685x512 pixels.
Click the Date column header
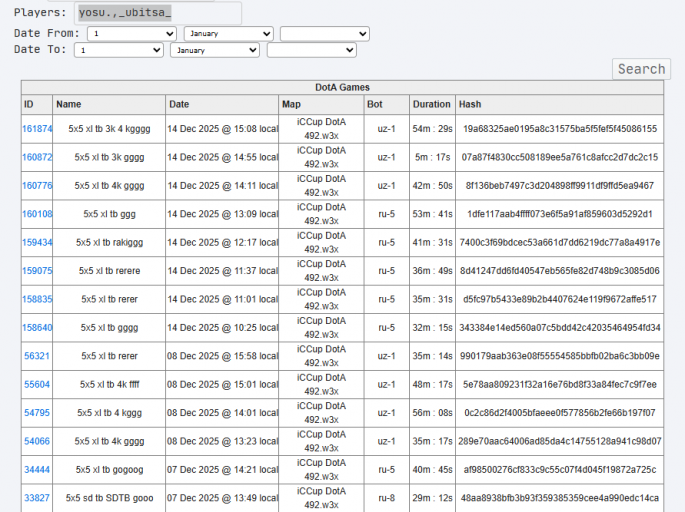pos(222,104)
